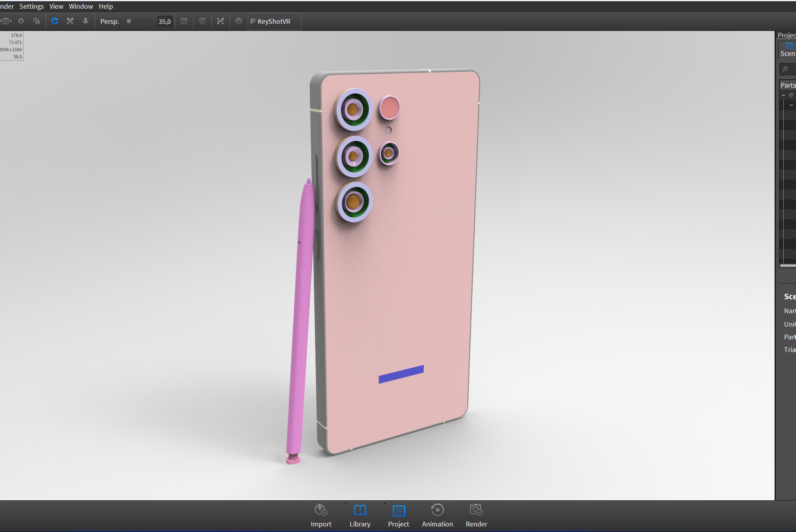Click the snap-to-ground down arrow icon
796x532 pixels.
click(x=86, y=21)
